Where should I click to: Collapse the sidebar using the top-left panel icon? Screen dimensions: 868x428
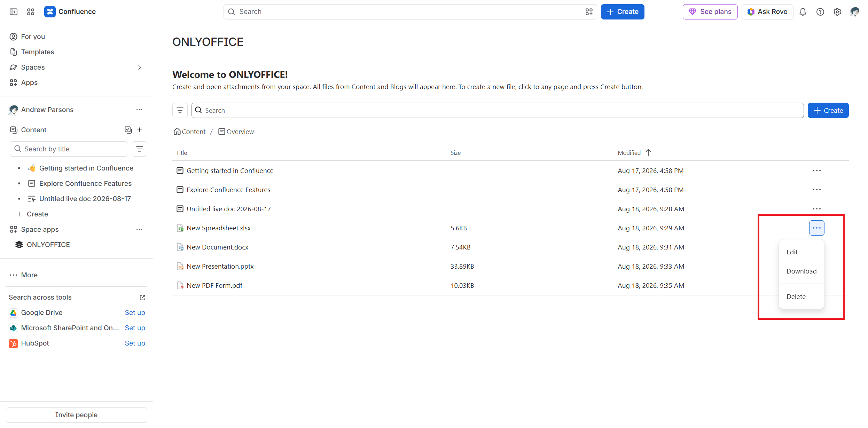click(14, 12)
